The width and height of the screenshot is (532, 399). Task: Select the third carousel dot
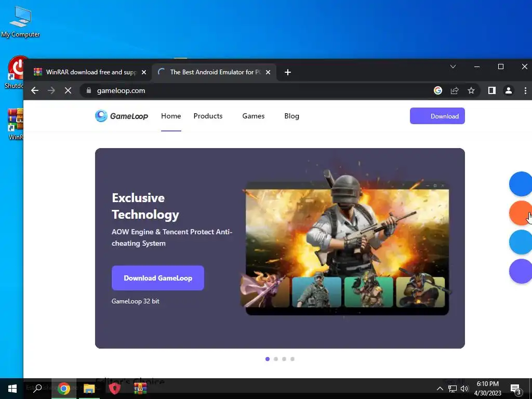pos(284,359)
